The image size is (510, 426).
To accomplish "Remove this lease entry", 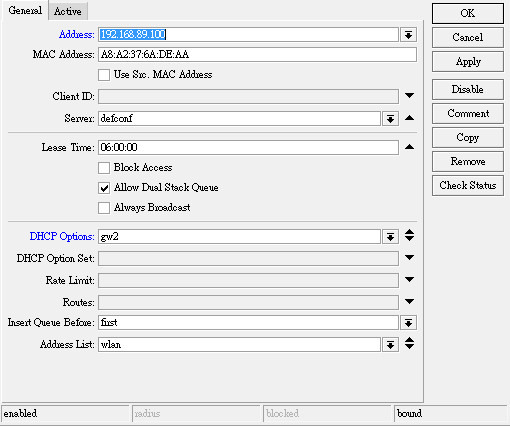I will pos(468,161).
